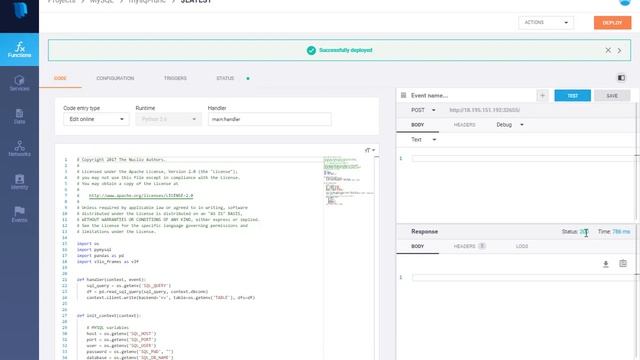Image resolution: width=640 pixels, height=360 pixels.
Task: Click the list icon left of Event name
Action: pyautogui.click(x=403, y=95)
